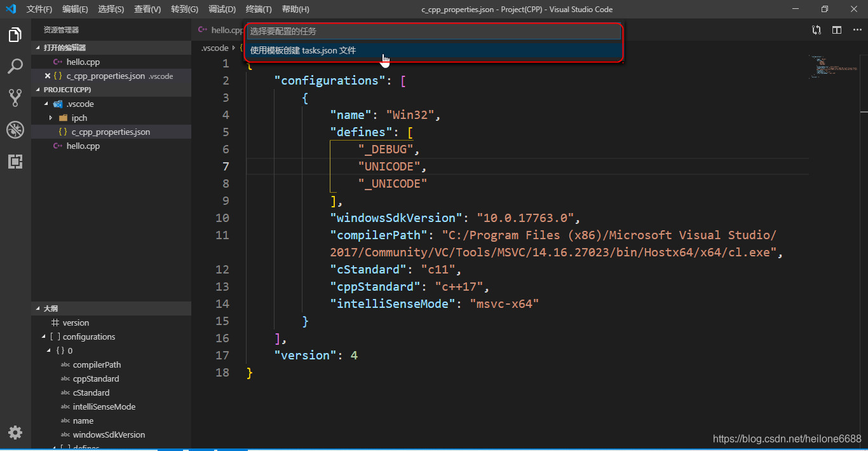
Task: Open the 选择(S) menu
Action: coord(111,9)
